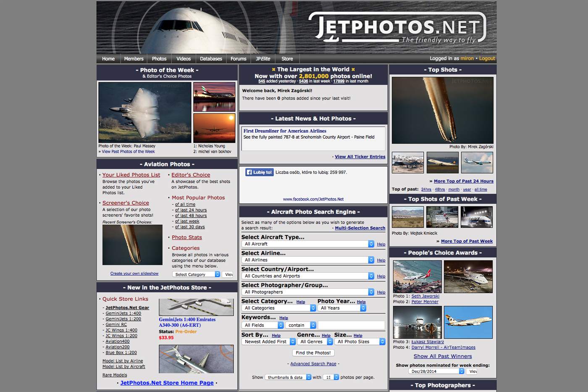
Task: Click Create your own slideshow link
Action: click(134, 273)
